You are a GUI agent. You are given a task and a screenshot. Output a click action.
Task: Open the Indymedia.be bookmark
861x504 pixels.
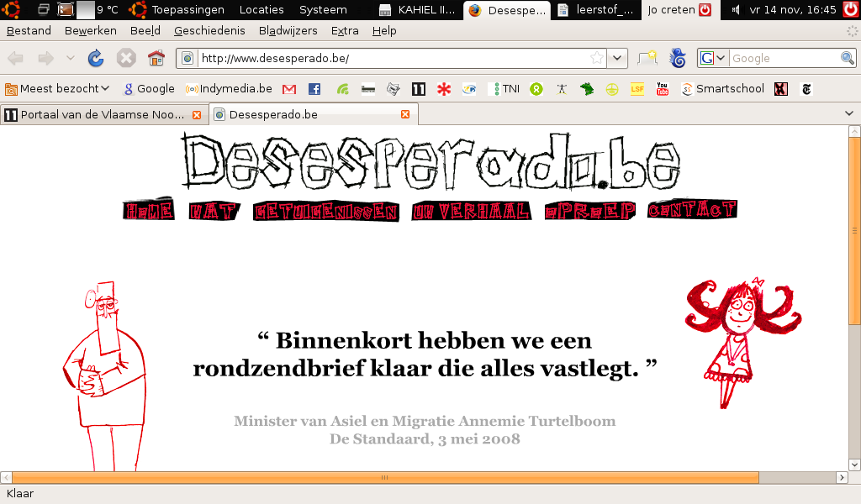pyautogui.click(x=229, y=89)
